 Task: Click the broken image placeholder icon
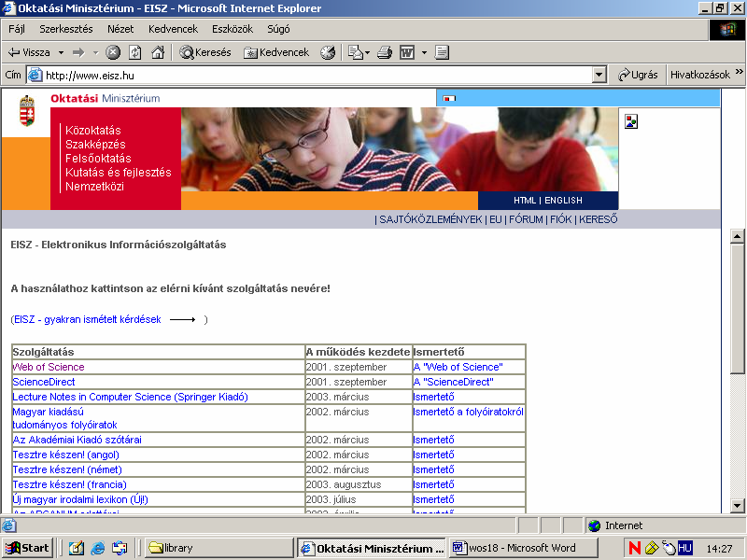pos(631,121)
